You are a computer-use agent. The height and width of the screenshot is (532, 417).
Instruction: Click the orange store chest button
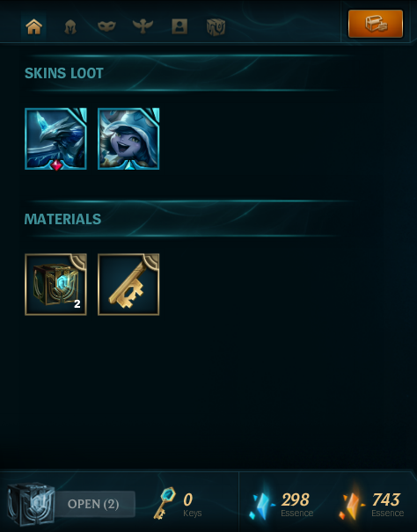pyautogui.click(x=376, y=24)
